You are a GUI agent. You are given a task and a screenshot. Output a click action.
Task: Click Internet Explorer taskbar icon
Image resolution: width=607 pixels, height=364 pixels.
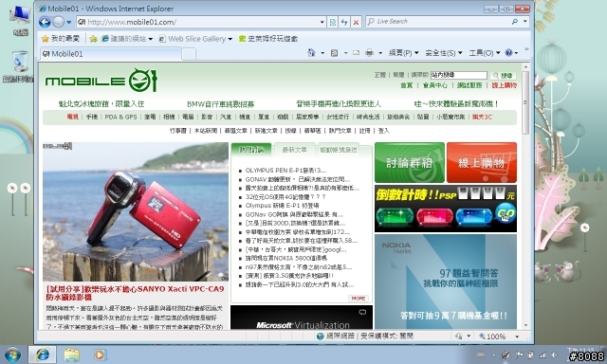42,355
